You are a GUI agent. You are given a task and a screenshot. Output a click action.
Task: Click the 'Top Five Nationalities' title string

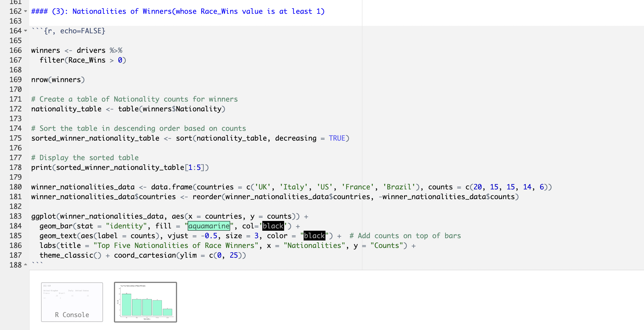click(x=176, y=246)
